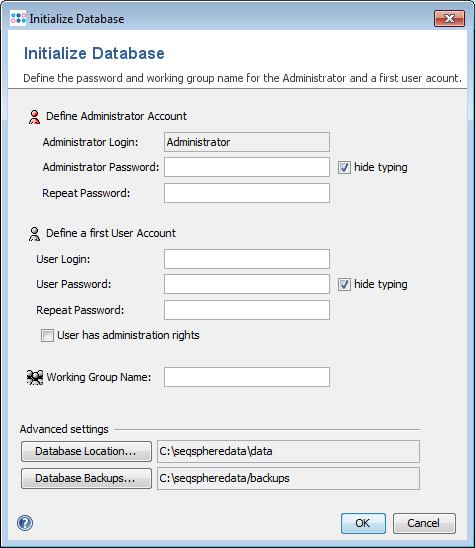The width and height of the screenshot is (475, 548).
Task: Click the working group people icon
Action: point(35,377)
